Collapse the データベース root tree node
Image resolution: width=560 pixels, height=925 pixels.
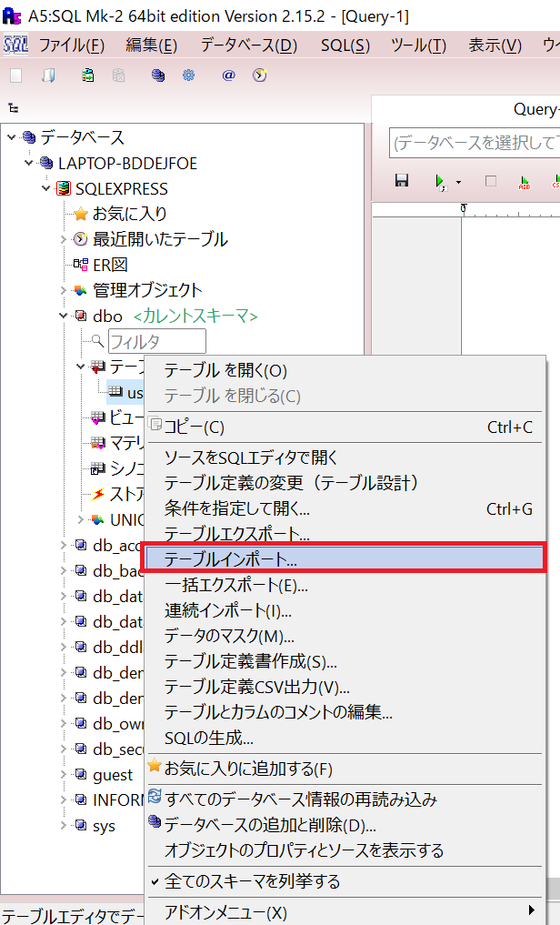coord(11,137)
